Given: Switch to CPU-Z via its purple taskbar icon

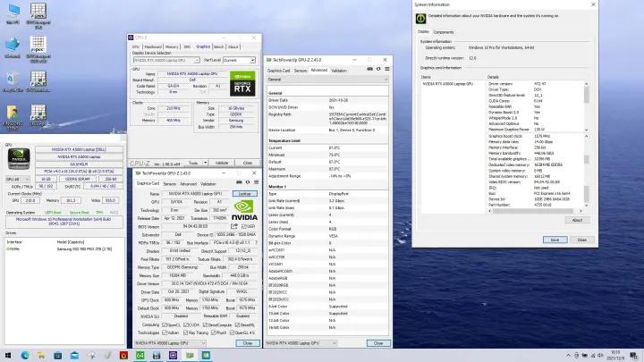Looking at the screenshot, I should [x=173, y=356].
